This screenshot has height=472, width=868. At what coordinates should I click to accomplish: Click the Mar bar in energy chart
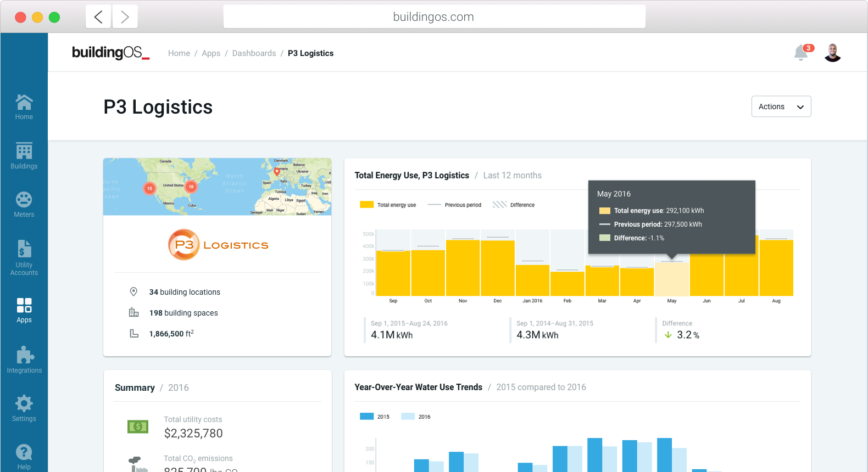602,281
